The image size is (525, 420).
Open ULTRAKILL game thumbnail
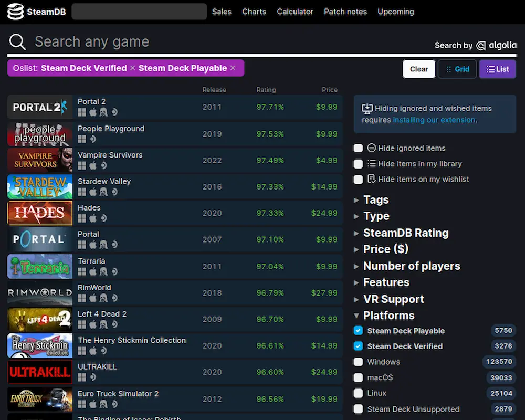(40, 372)
